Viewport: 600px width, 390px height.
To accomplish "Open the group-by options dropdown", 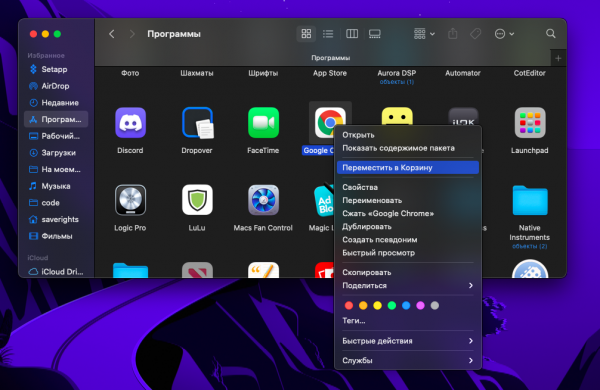I will tap(424, 34).
